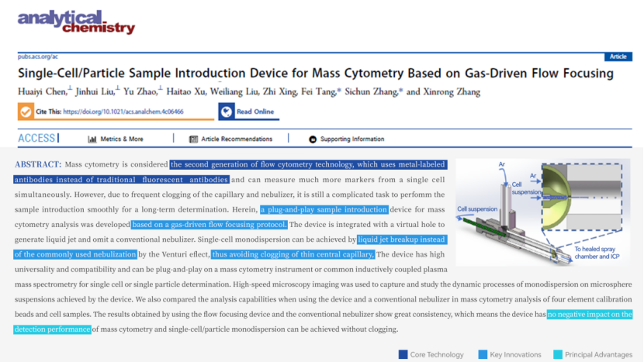Viewport: 644px width, 362px height.
Task: Click the cyan Principal Advantages legend swatch
Action: point(557,354)
